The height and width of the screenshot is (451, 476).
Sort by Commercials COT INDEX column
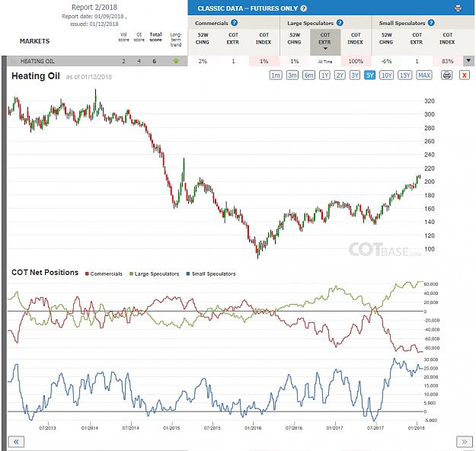(264, 39)
